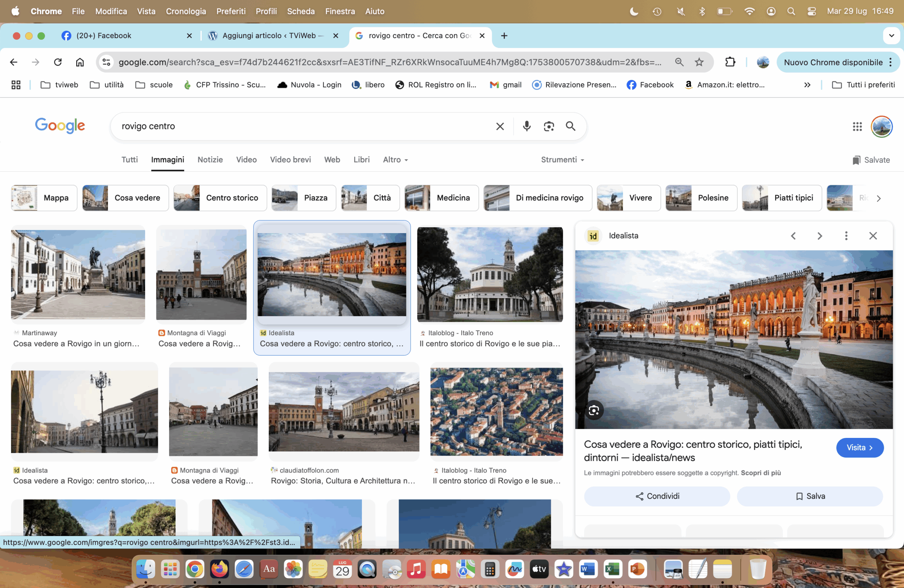The image size is (904, 588).
Task: Click the Lens icon on the preview image
Action: [594, 410]
